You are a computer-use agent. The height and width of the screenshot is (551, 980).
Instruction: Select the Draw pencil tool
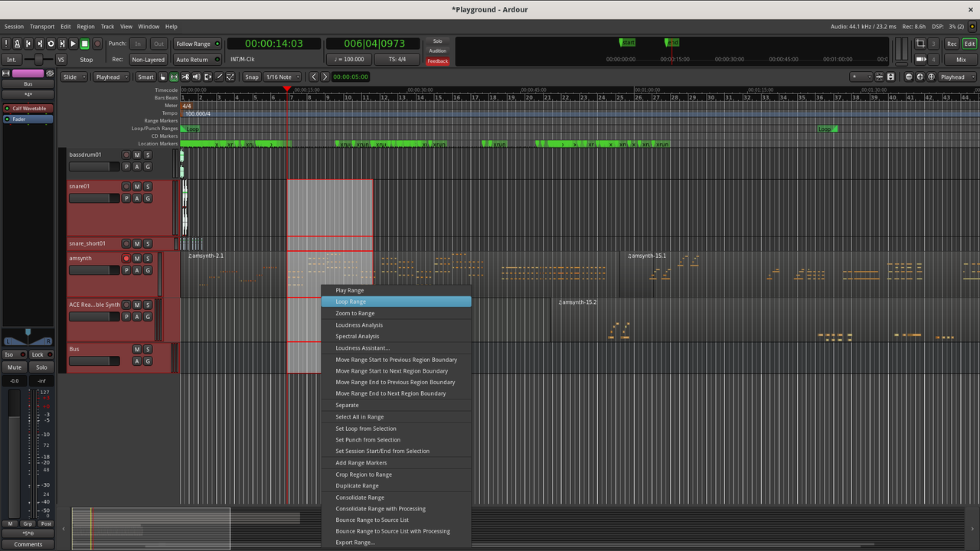point(219,77)
